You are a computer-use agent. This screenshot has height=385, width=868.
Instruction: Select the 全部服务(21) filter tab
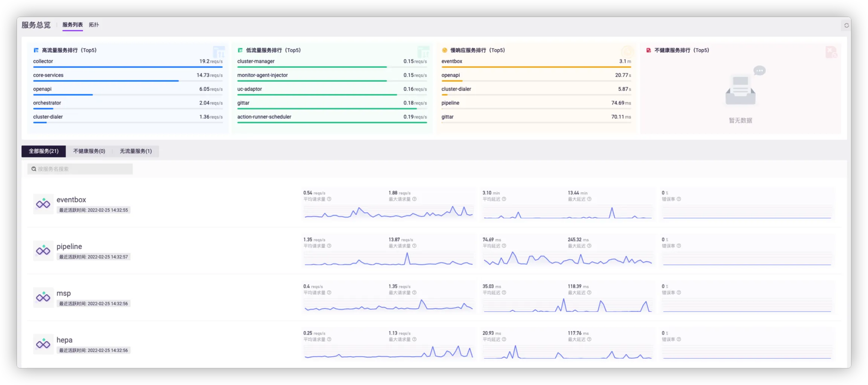click(x=44, y=151)
